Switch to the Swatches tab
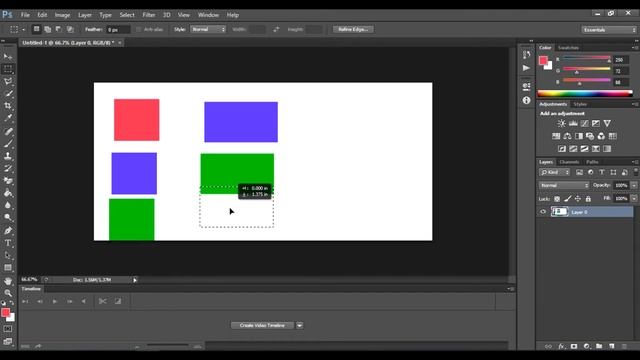Viewport: 640px width, 360px height. click(568, 48)
